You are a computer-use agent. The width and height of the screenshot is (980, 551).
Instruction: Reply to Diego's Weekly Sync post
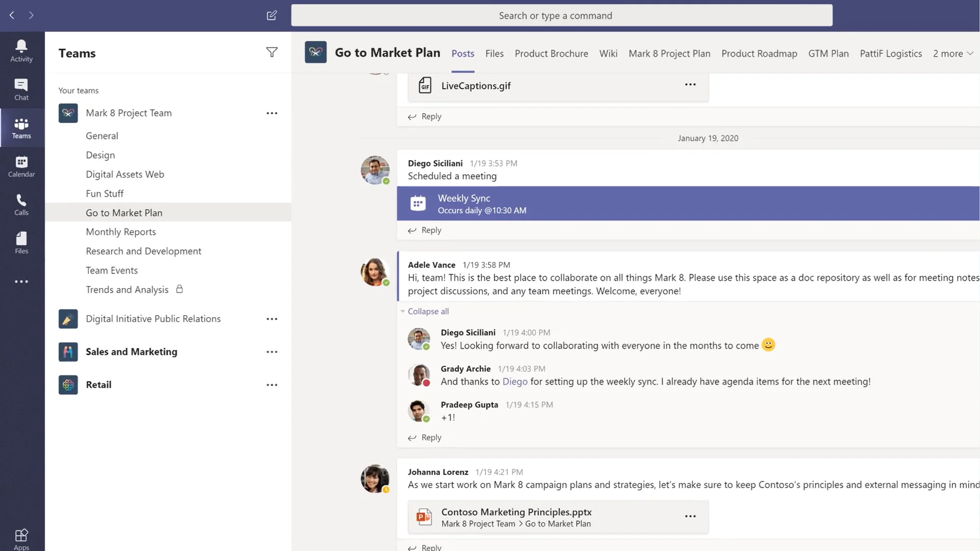[x=431, y=230]
